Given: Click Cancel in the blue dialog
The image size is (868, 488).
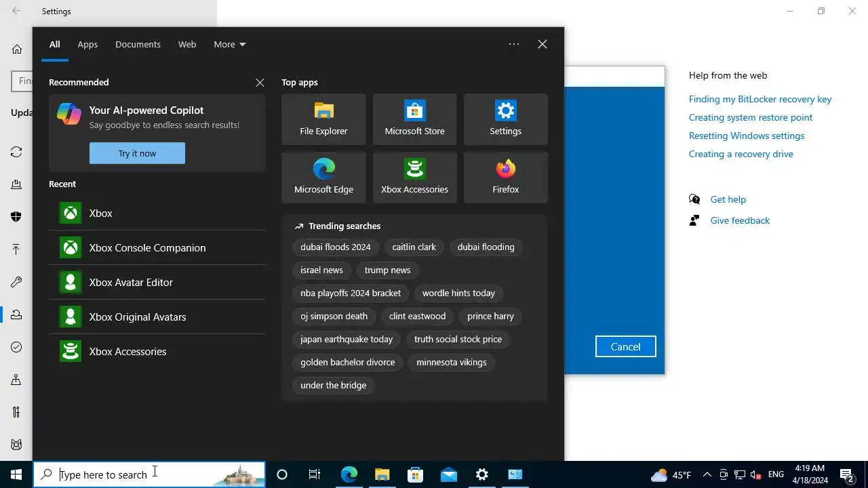Looking at the screenshot, I should [625, 346].
